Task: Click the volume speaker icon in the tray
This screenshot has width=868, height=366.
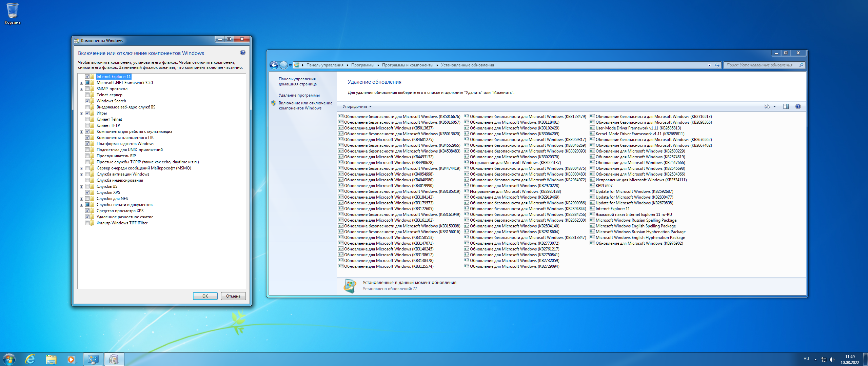Action: [x=832, y=360]
